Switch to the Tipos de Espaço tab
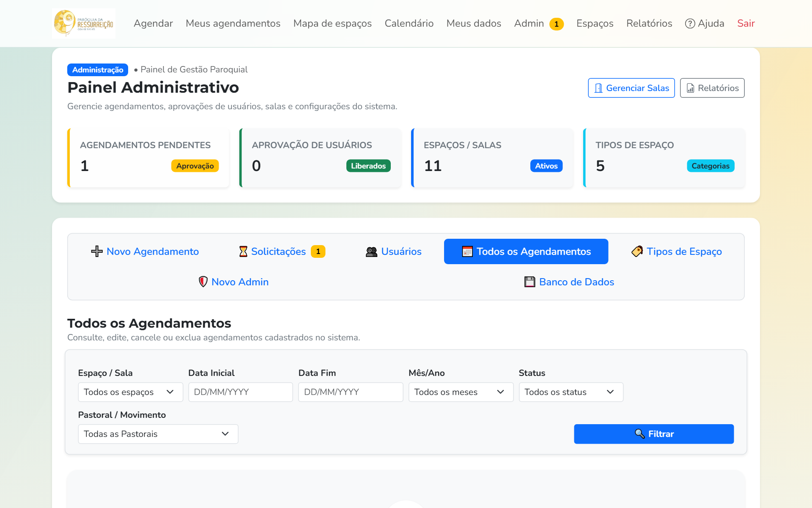 pos(677,251)
